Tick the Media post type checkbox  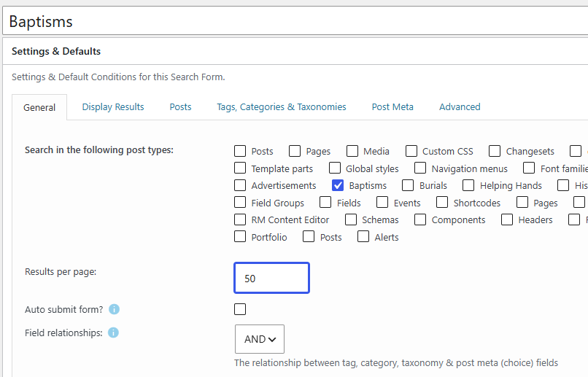click(352, 151)
